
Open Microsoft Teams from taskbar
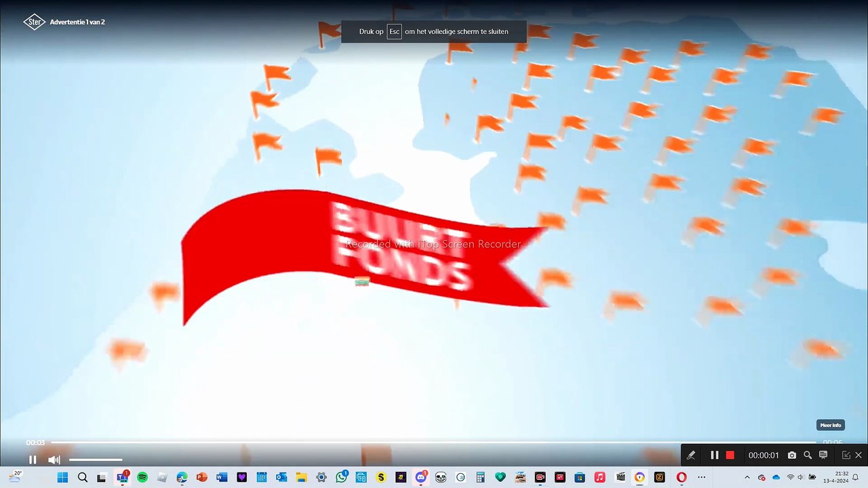(x=122, y=477)
